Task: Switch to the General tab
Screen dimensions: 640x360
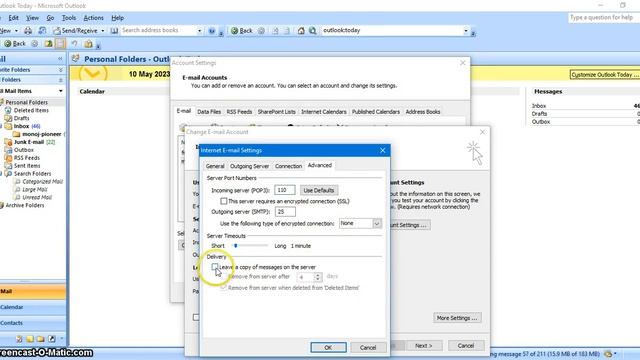Action: (x=215, y=166)
